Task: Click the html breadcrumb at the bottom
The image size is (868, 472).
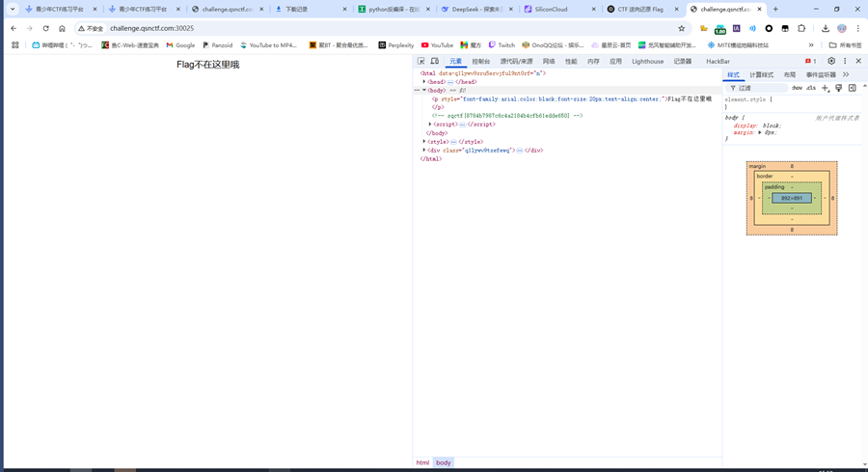Action: click(x=423, y=462)
